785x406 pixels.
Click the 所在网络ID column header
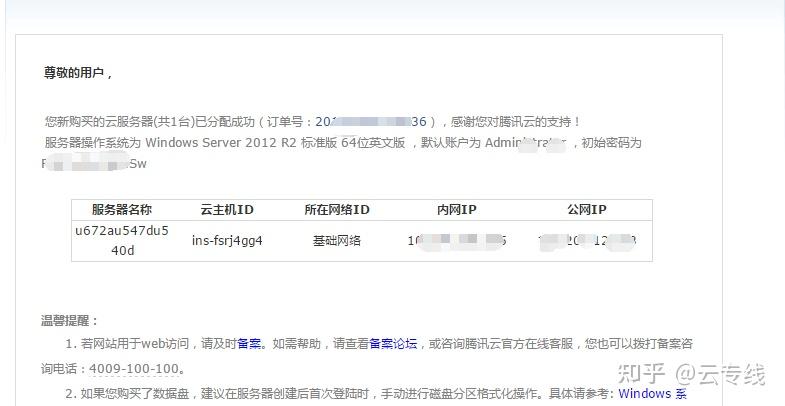(337, 210)
